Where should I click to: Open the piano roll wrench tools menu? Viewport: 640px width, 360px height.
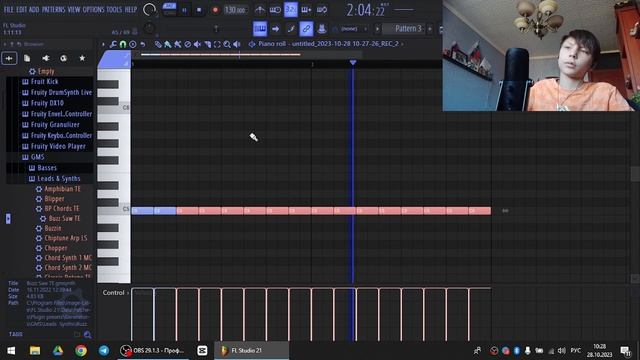[113, 44]
